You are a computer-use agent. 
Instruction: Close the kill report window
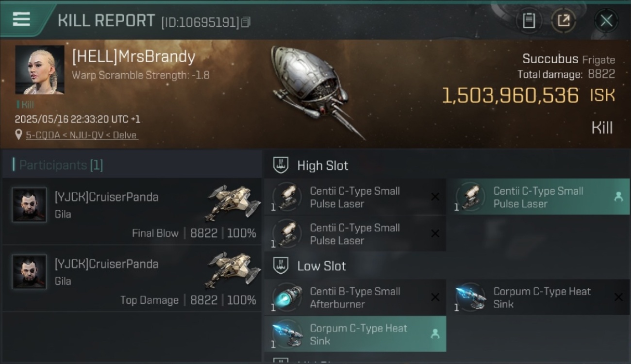tap(606, 20)
